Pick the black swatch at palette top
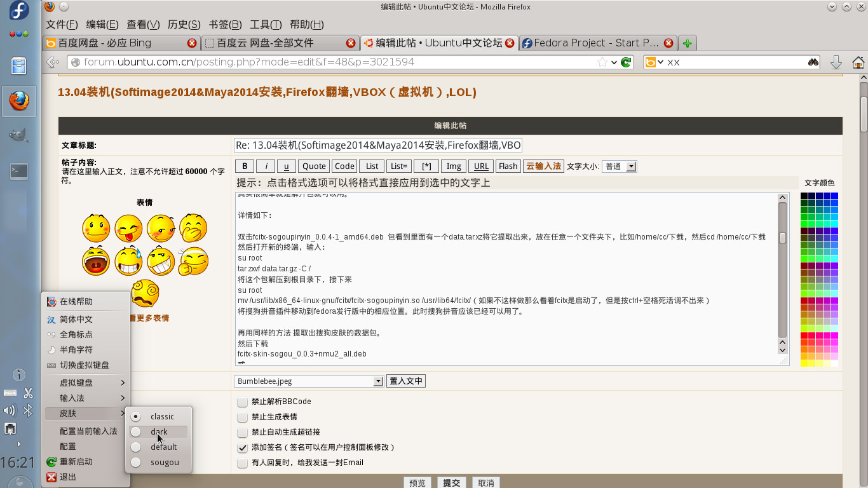This screenshot has height=488, width=868. point(804,196)
